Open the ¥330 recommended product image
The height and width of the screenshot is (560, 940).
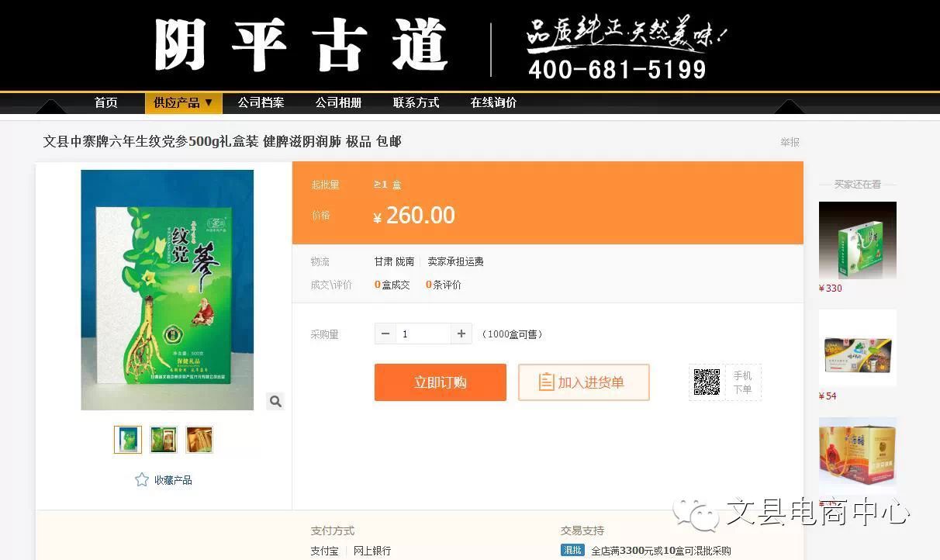click(858, 240)
